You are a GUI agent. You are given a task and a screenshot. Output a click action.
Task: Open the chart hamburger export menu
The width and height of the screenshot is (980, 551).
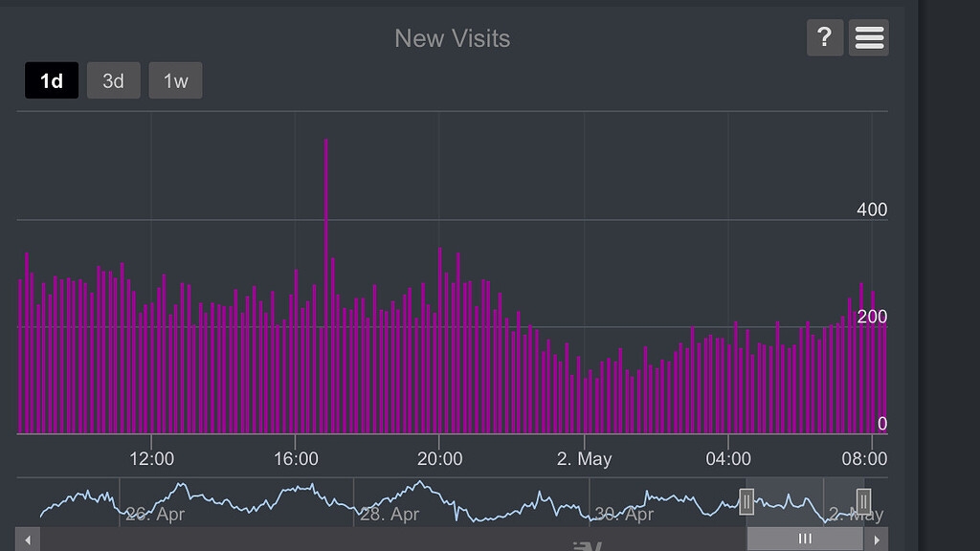(867, 37)
